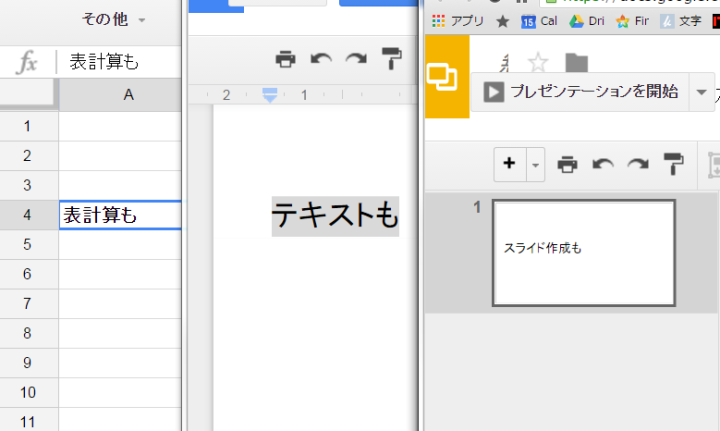
Task: Select paint format roller in Slides
Action: click(673, 165)
